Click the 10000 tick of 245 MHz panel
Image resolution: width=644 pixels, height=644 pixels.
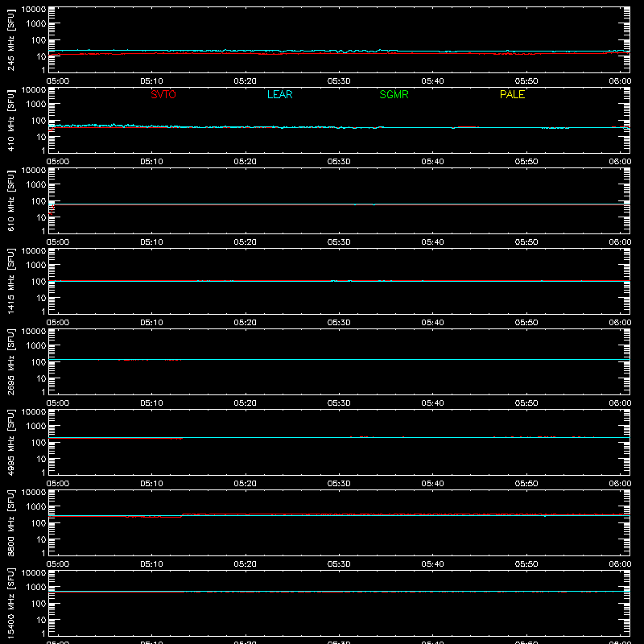pyautogui.click(x=34, y=9)
